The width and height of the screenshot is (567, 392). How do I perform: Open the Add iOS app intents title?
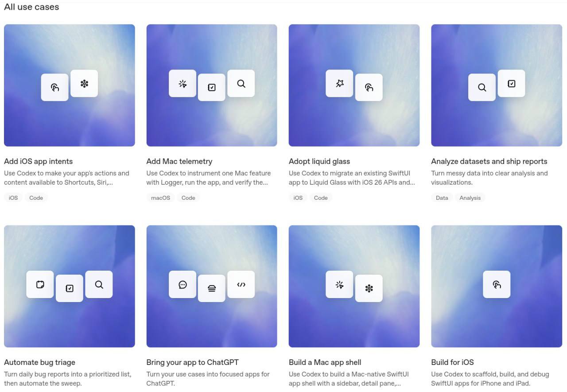coord(38,161)
